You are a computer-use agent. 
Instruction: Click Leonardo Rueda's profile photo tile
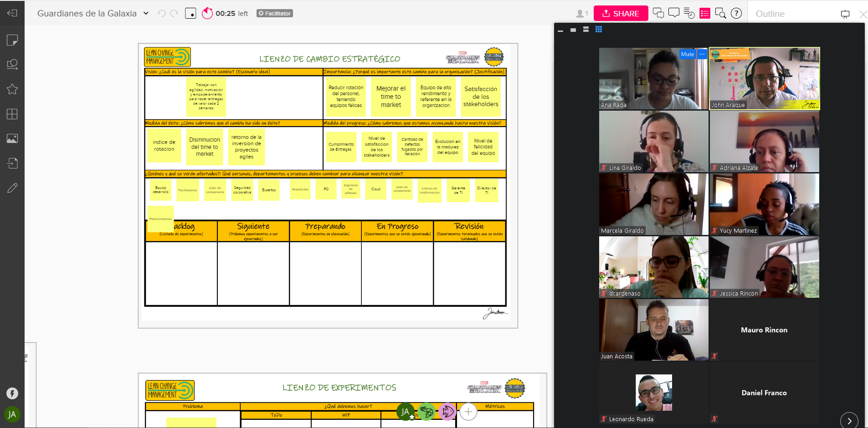654,392
